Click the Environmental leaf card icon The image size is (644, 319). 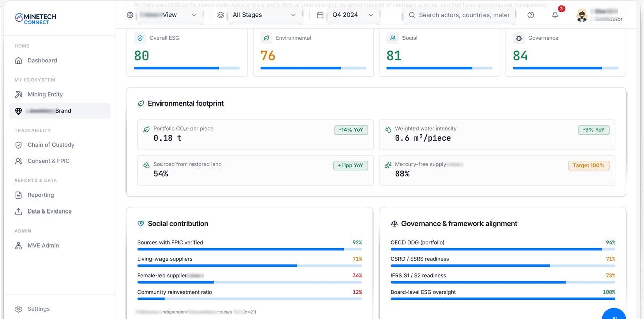pyautogui.click(x=266, y=38)
